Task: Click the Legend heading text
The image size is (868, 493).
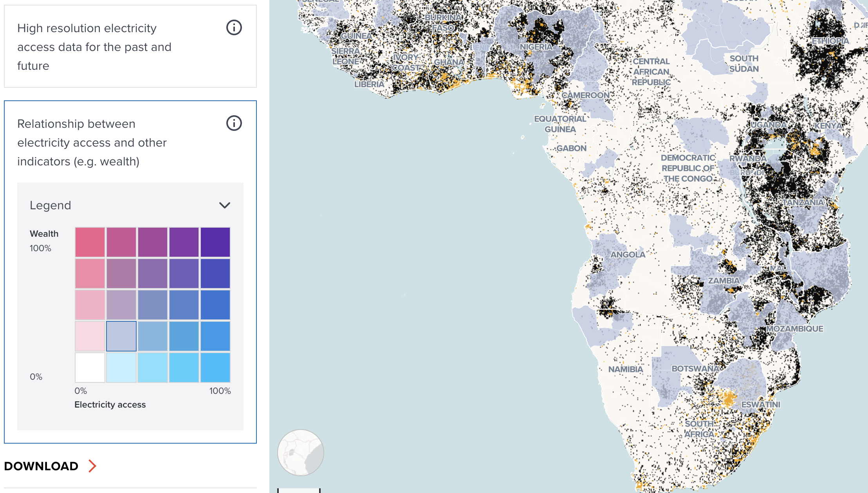Action: [x=51, y=205]
